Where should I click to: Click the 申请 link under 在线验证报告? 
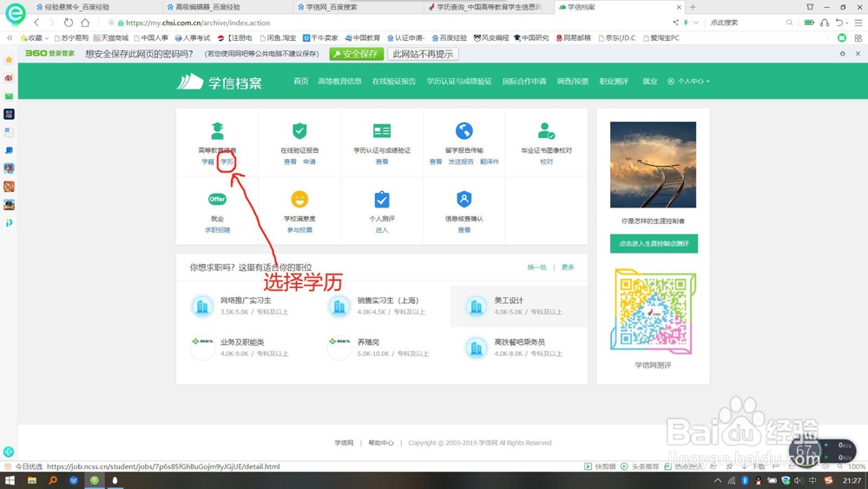pos(309,162)
